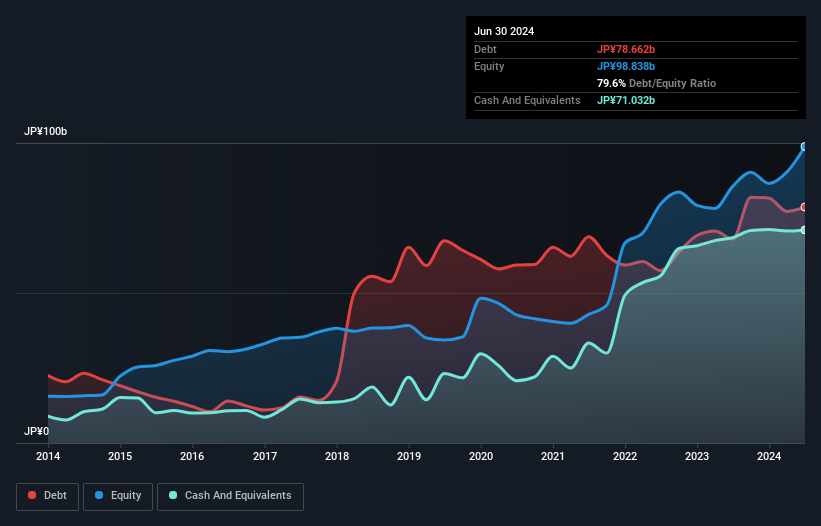821x526 pixels.
Task: Select the teal Cash endpoint marker
Action: click(804, 230)
